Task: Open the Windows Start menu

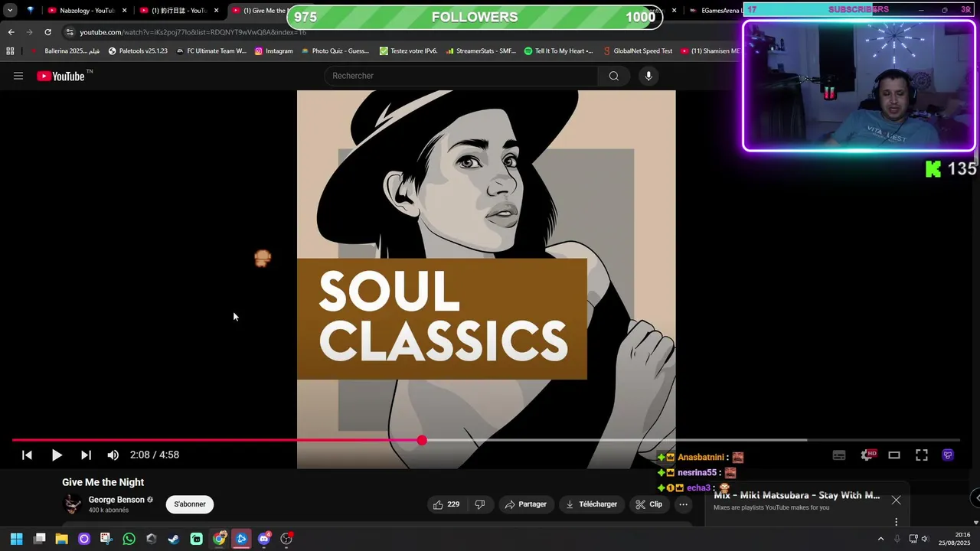Action: pos(17,539)
